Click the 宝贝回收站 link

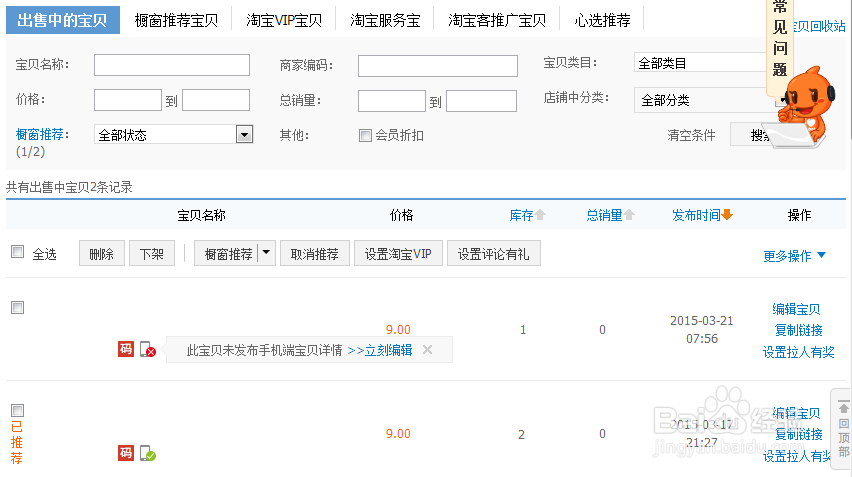pyautogui.click(x=819, y=26)
